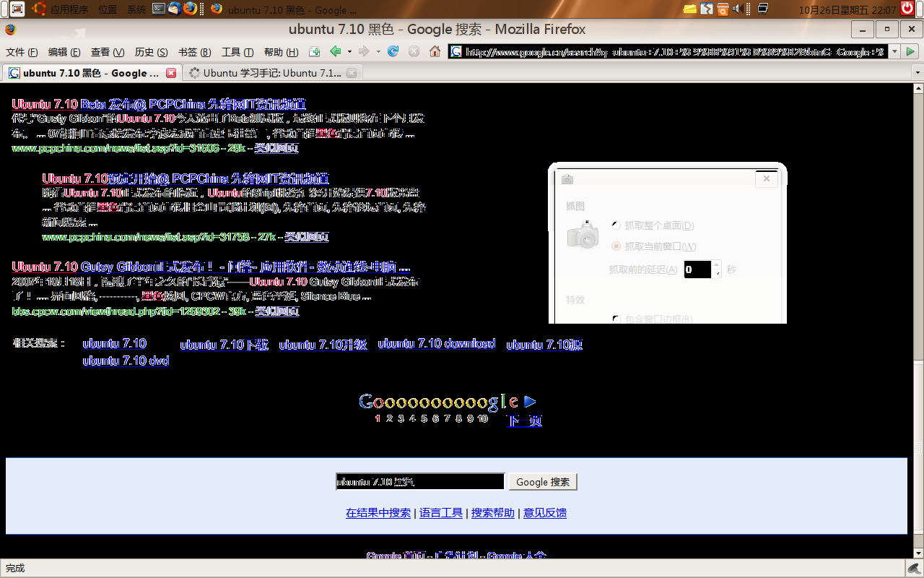Open the yellow folder tray icon
This screenshot has width=924, height=578.
coord(689,9)
